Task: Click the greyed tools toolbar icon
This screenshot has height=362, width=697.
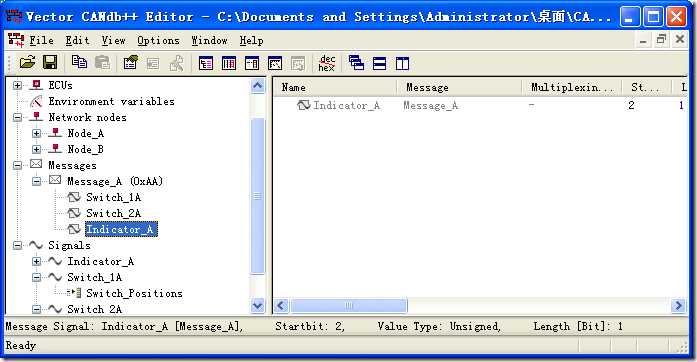Action: (x=176, y=63)
